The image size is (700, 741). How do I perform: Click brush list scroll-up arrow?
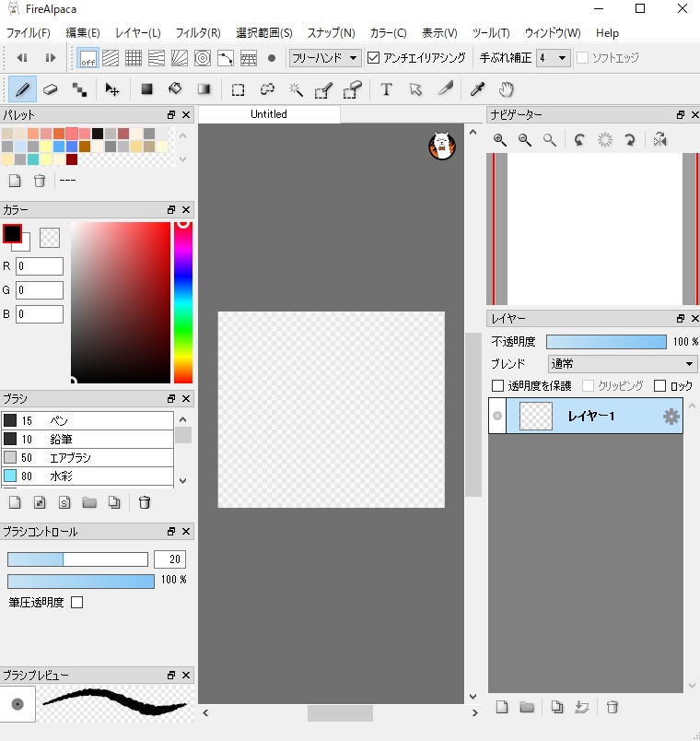point(183,419)
